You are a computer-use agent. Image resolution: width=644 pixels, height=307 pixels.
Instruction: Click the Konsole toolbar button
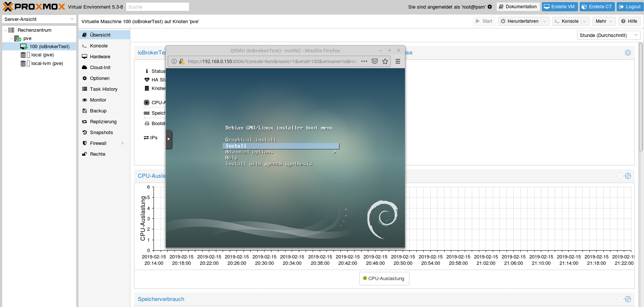(567, 21)
